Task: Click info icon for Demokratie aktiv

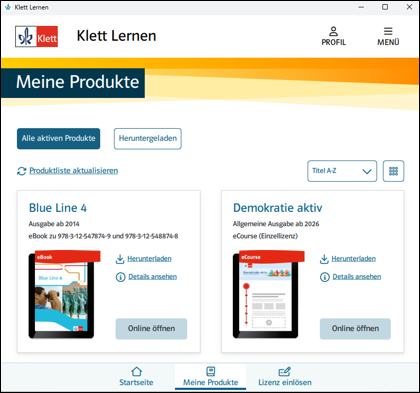Action: 325,277
